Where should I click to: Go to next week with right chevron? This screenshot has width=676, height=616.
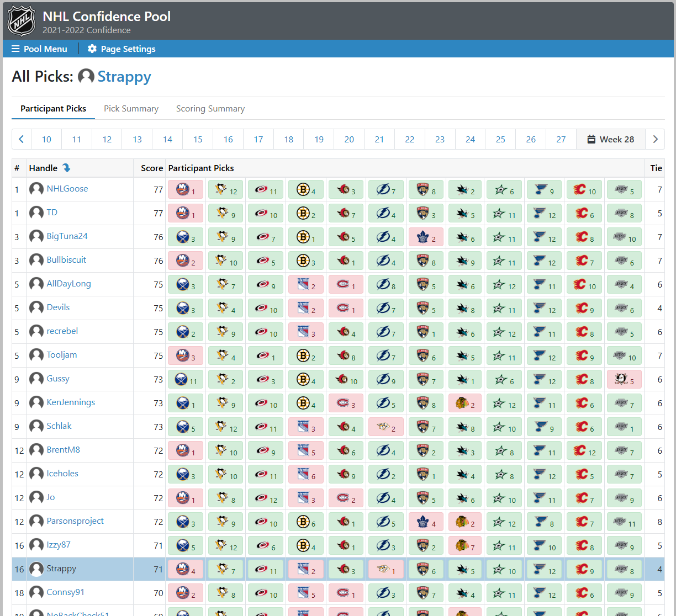(x=655, y=139)
